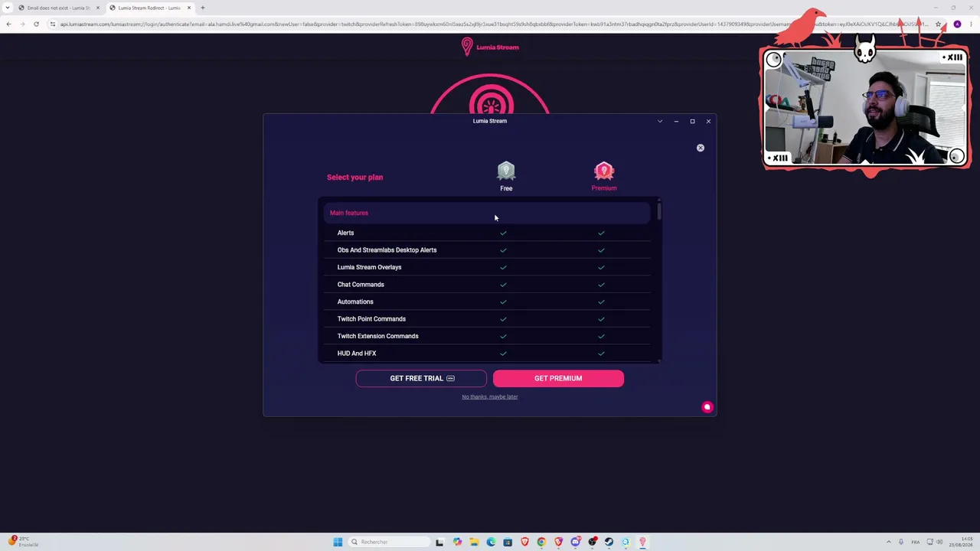Viewport: 980px width, 551px height.
Task: Open File Explorer from the taskbar
Action: (474, 542)
